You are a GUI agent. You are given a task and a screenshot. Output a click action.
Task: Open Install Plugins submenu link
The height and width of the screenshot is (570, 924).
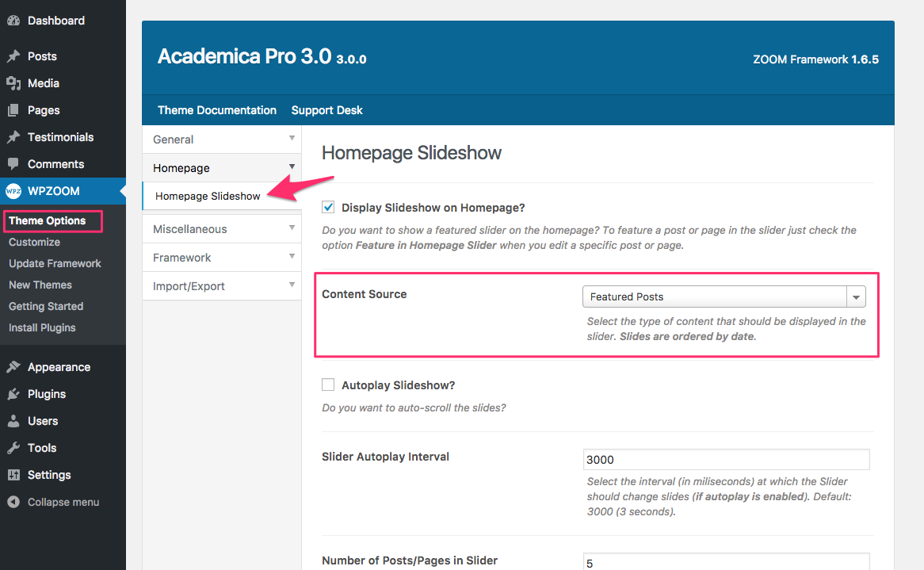click(42, 327)
